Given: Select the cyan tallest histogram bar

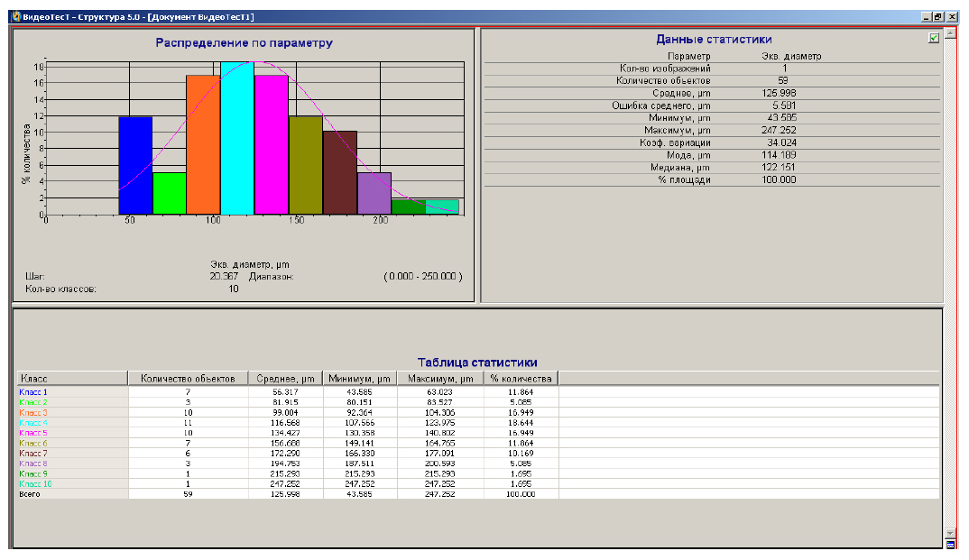Looking at the screenshot, I should (x=237, y=138).
